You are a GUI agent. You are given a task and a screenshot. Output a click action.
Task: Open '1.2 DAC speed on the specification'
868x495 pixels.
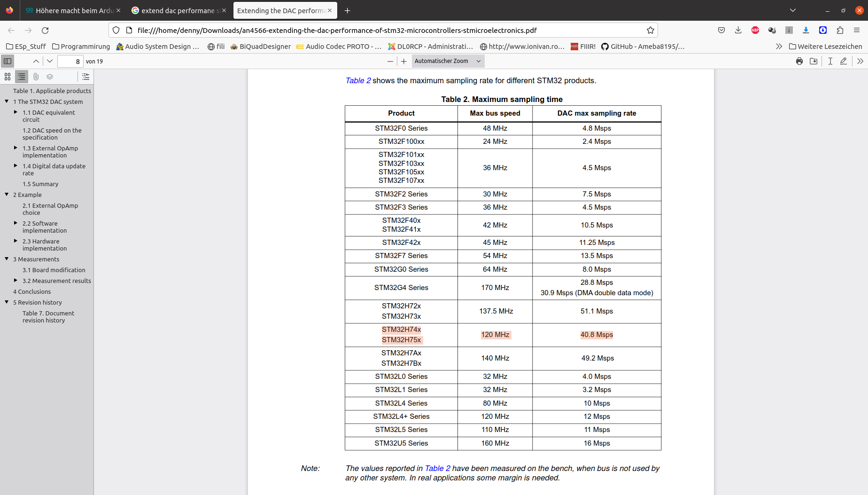click(x=52, y=134)
